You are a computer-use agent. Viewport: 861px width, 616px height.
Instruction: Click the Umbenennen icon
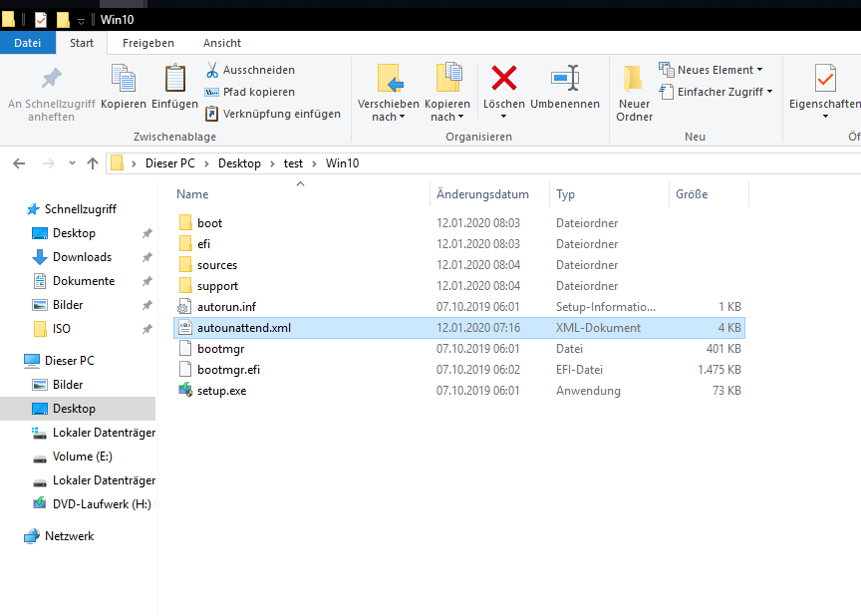565,78
